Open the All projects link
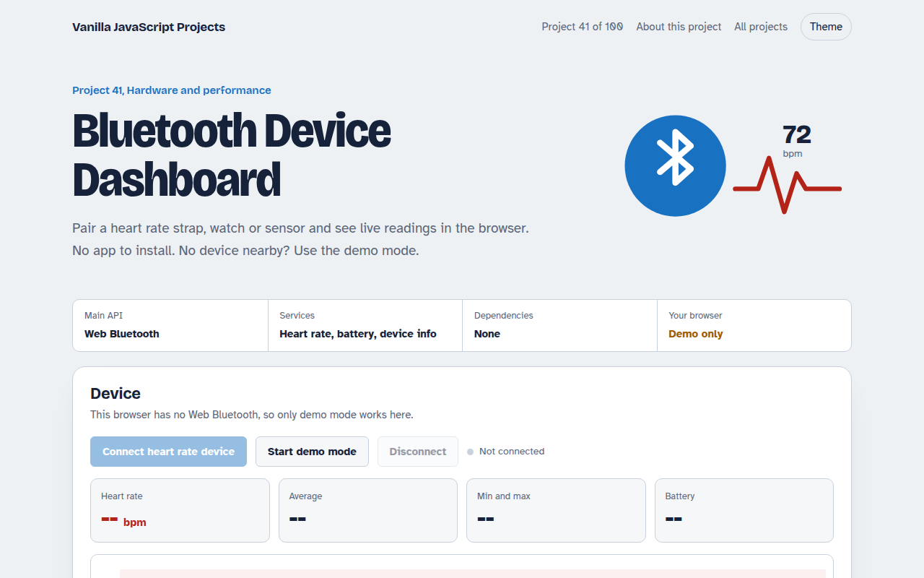 (761, 27)
